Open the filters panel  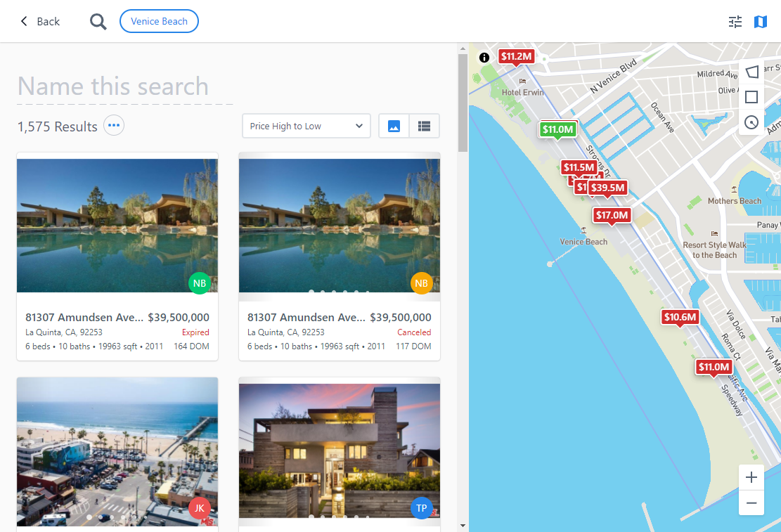[x=735, y=22]
